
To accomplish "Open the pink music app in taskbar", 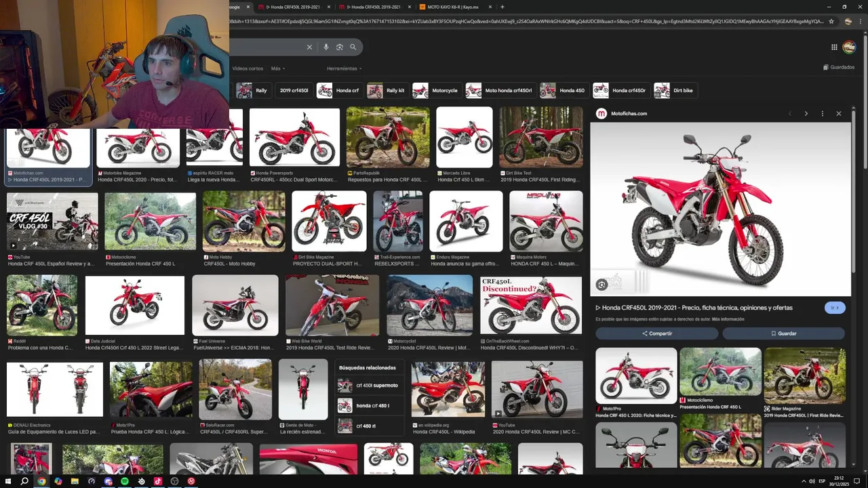I will coord(158,481).
